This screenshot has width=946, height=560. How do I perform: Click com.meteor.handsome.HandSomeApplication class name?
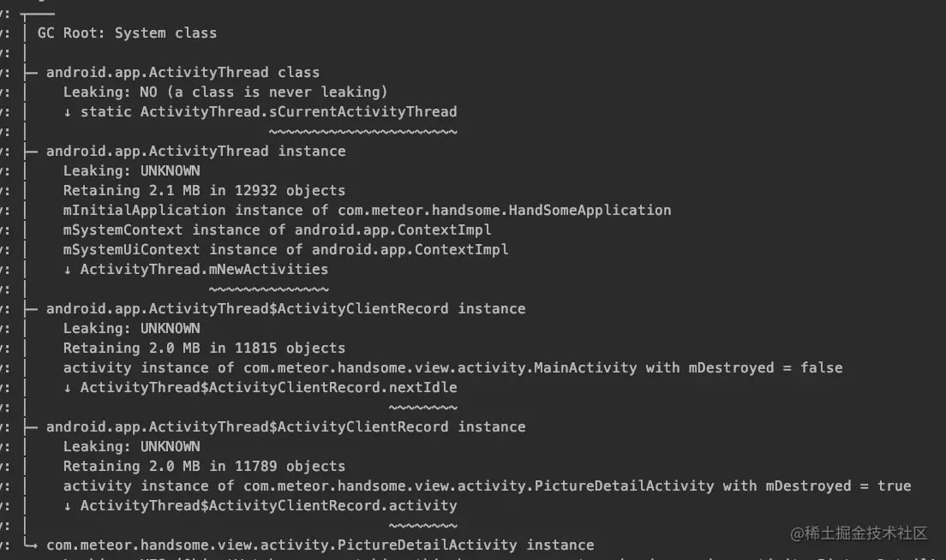(505, 211)
